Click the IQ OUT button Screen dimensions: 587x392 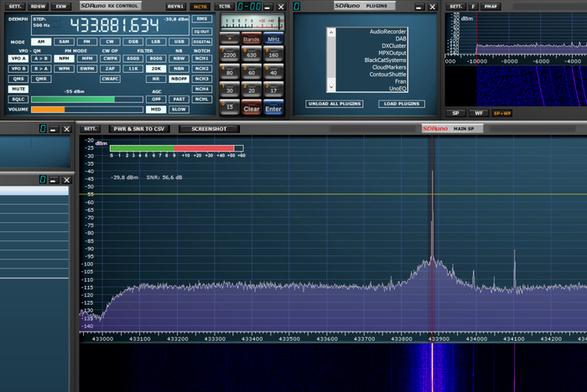click(x=202, y=32)
